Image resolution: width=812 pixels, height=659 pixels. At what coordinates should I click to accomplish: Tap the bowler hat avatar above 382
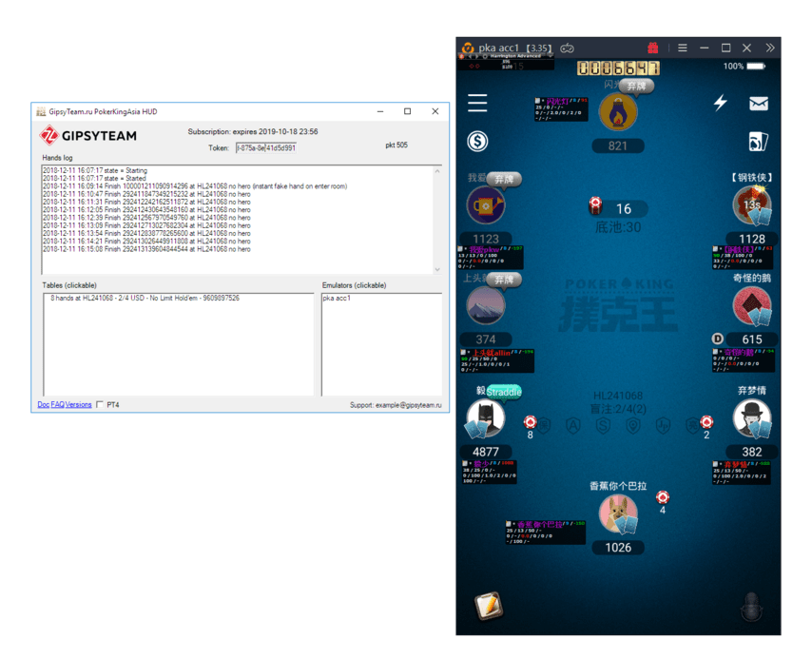coord(752,418)
